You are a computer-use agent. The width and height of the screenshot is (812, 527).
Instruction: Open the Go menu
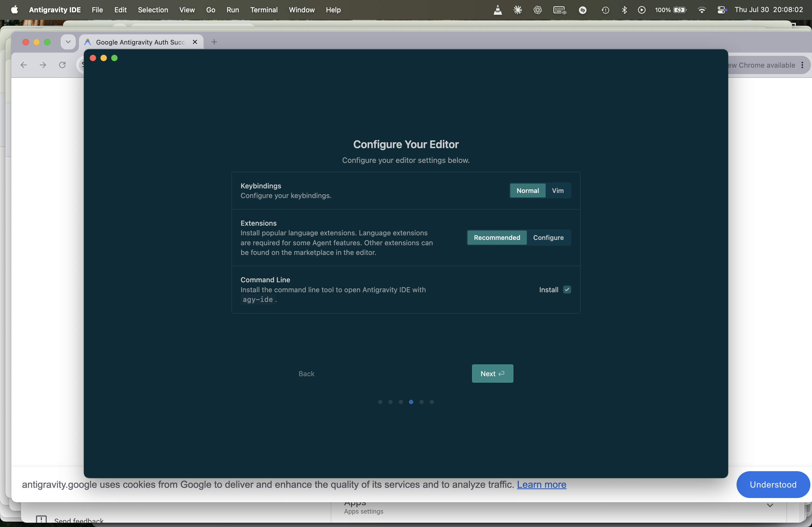(x=211, y=10)
